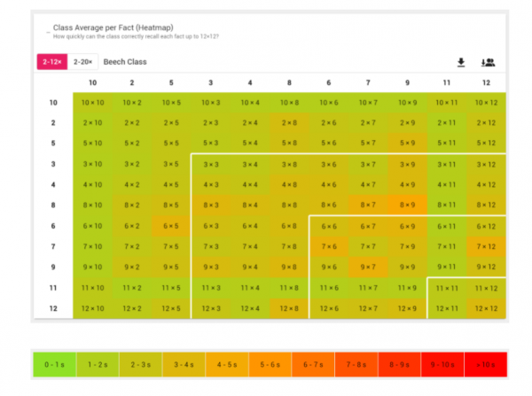Click the 4 - 5 s legend swatch

point(225,363)
